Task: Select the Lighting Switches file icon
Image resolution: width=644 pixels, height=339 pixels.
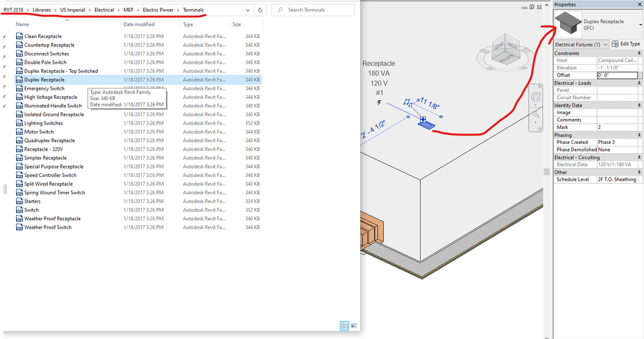Action: (x=19, y=123)
